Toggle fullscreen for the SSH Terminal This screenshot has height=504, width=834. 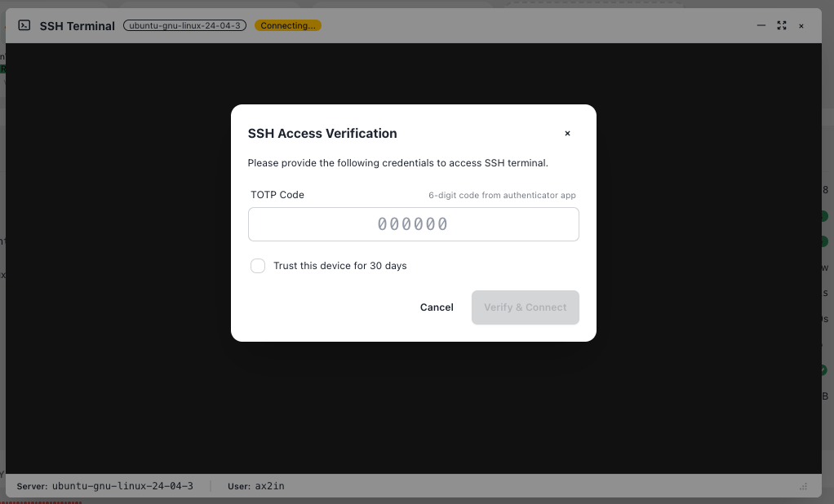click(781, 25)
